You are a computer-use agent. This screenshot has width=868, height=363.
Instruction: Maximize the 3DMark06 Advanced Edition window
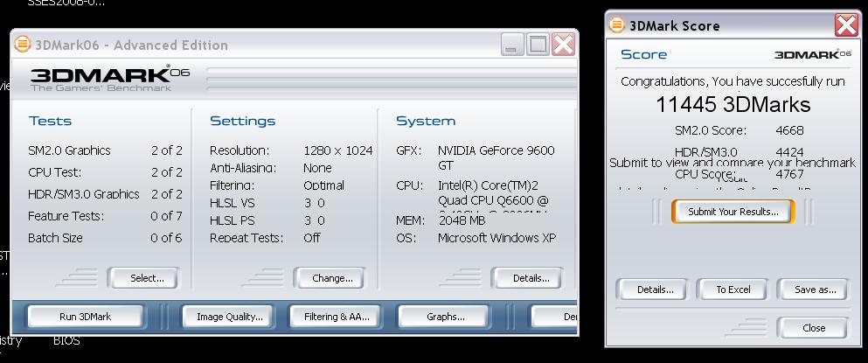pyautogui.click(x=538, y=45)
